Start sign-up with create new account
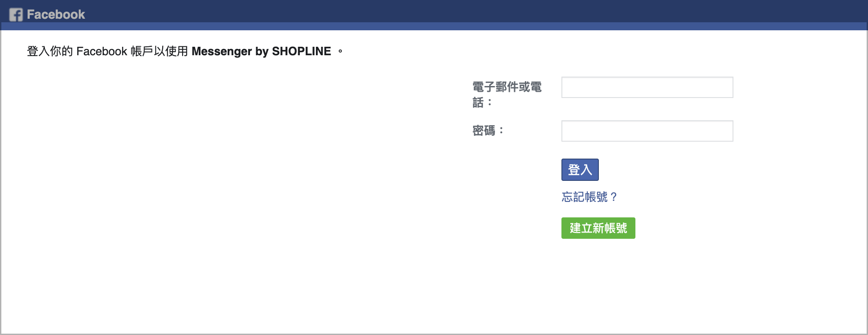This screenshot has height=335, width=868. [598, 228]
